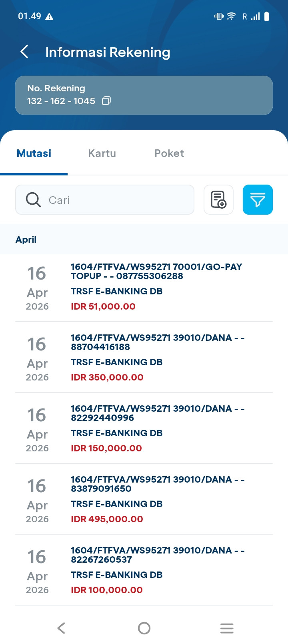Open the Android recent apps menu icon
288x644 pixels.
tap(227, 628)
